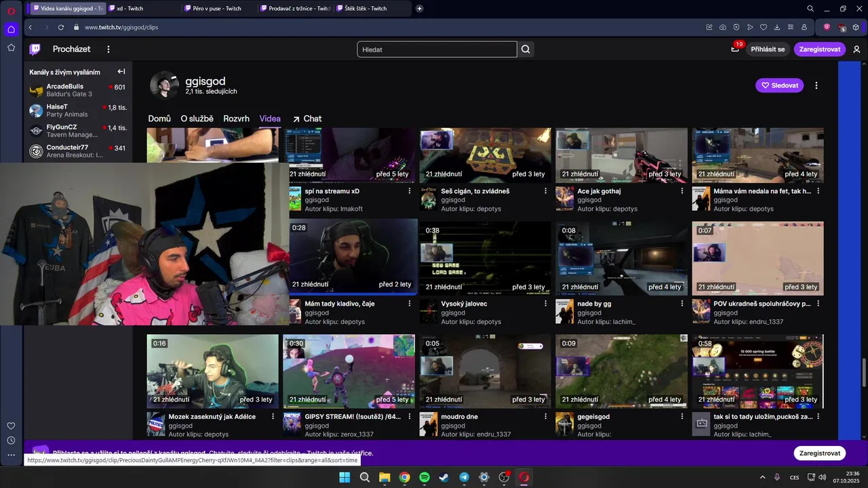
Task: Open the user profile icon on Twitch
Action: coord(856,49)
